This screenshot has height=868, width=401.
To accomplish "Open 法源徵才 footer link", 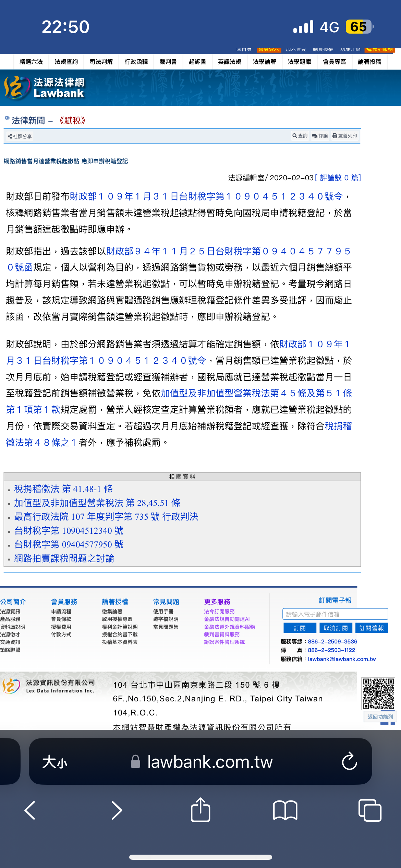I will [10, 635].
